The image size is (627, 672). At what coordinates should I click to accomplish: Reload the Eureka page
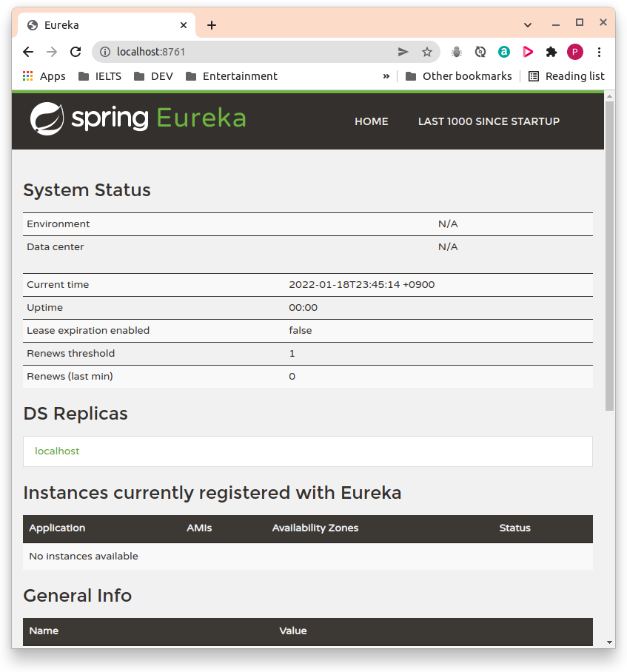[x=76, y=52]
